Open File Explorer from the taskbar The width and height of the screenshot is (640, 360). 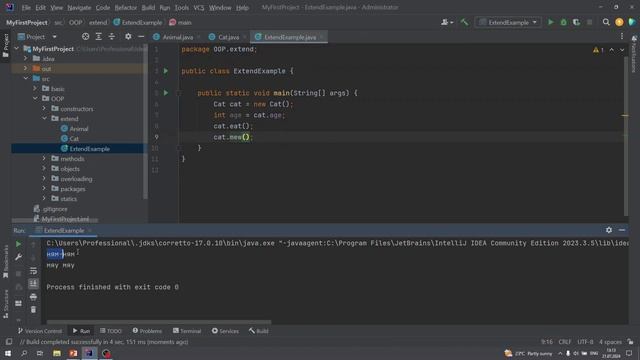tap(57, 353)
